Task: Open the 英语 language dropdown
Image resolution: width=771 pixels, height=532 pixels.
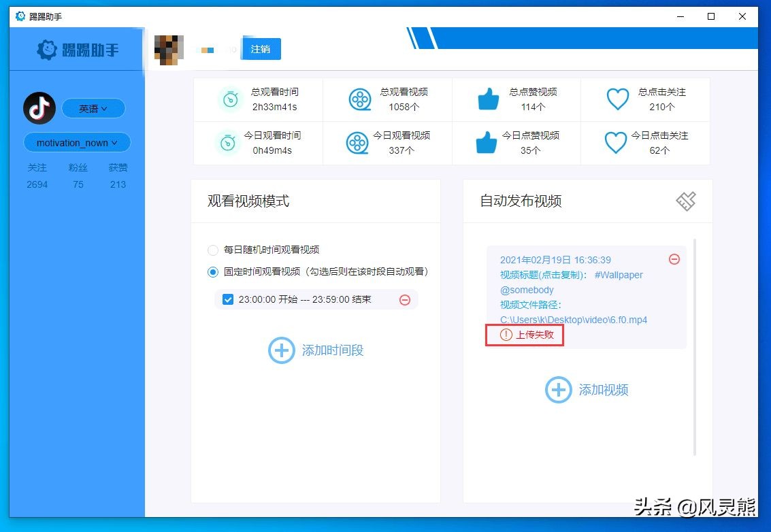Action: pos(93,108)
